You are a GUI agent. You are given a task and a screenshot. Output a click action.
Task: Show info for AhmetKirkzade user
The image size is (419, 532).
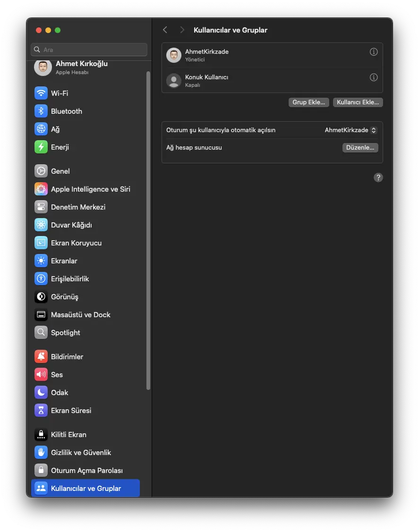point(374,52)
